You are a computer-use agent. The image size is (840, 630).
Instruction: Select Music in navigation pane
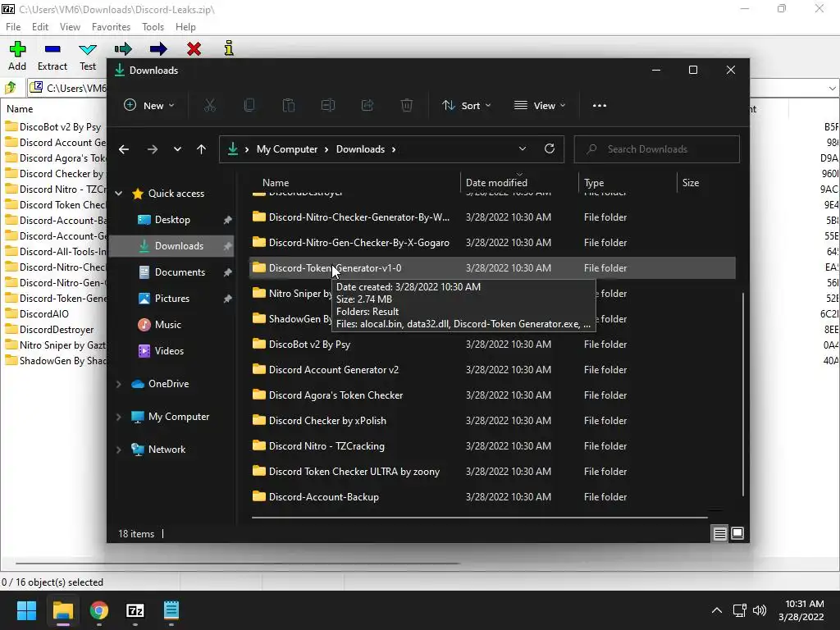[x=171, y=325]
